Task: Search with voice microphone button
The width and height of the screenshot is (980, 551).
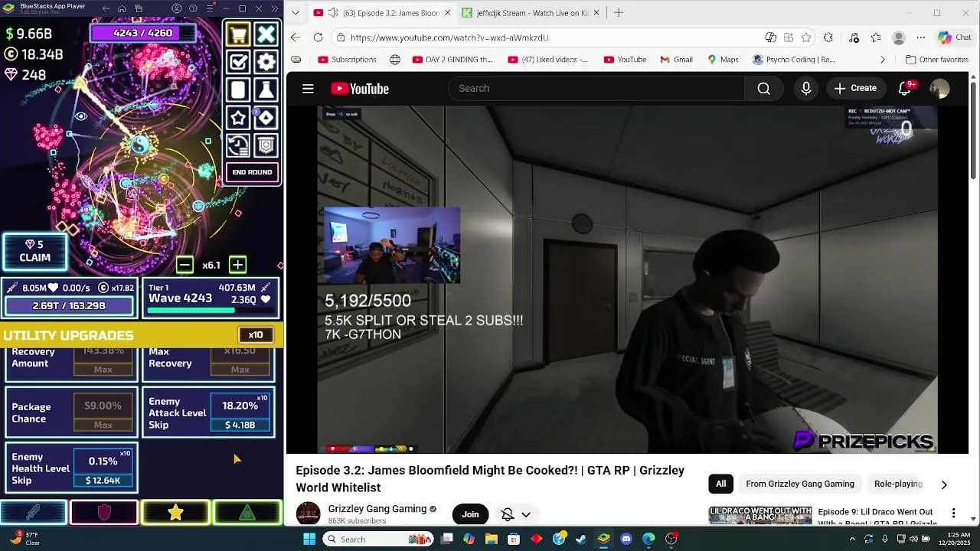Action: click(805, 89)
